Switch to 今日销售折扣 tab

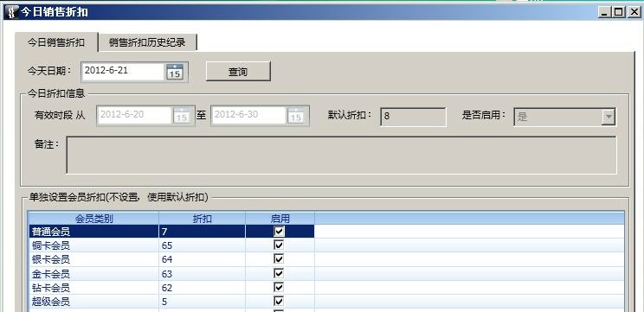tap(56, 42)
